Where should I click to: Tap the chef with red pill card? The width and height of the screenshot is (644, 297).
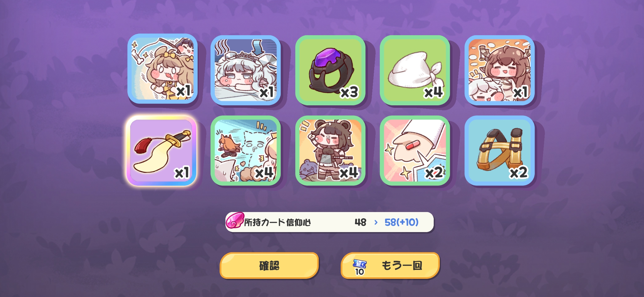point(415,151)
